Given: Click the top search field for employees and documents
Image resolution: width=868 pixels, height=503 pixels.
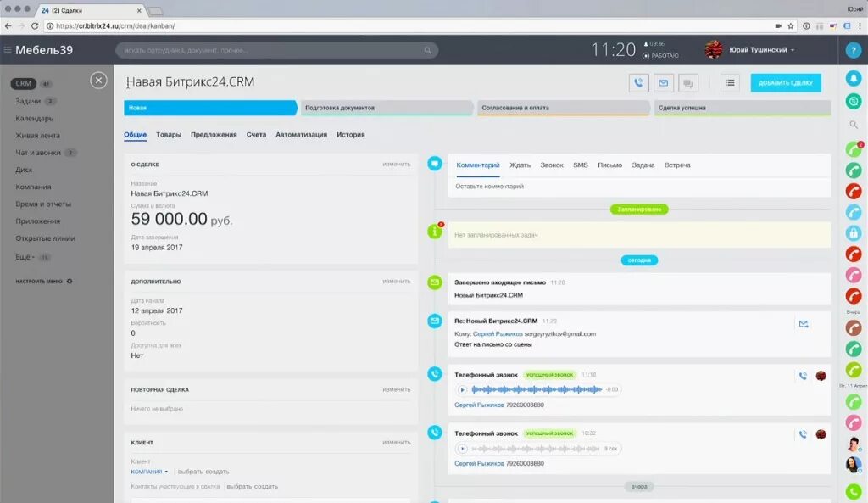Looking at the screenshot, I should [277, 50].
